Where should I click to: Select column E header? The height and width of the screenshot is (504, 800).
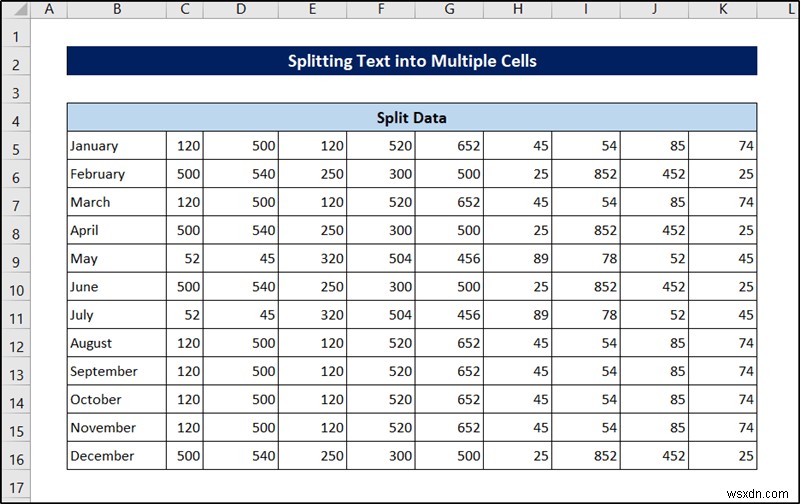[312, 9]
